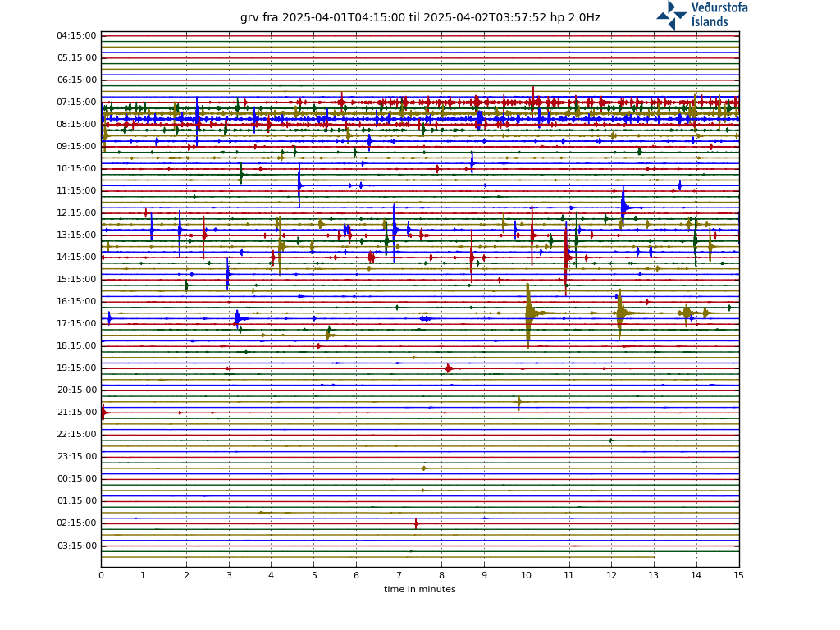
Task: Click the Veðurstofa Íslands logo
Action: [702, 15]
